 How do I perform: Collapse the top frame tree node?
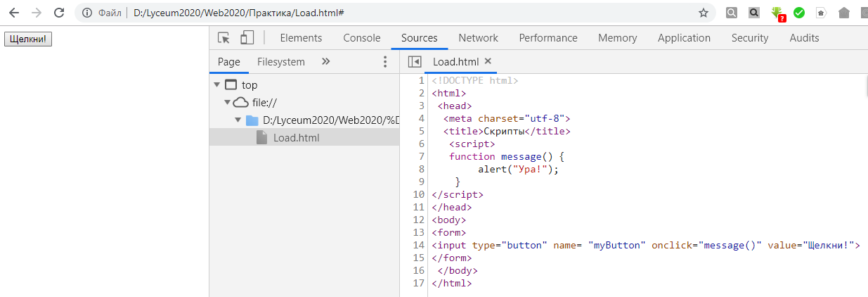[216, 85]
